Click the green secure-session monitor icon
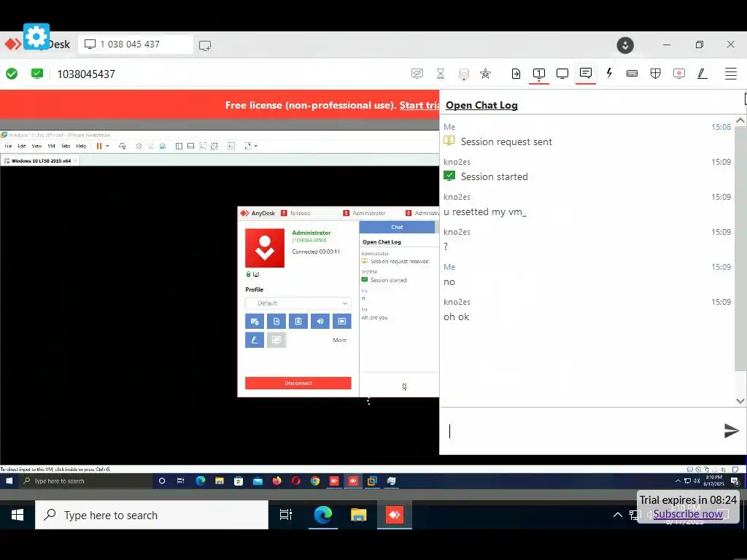This screenshot has height=560, width=747. (37, 74)
